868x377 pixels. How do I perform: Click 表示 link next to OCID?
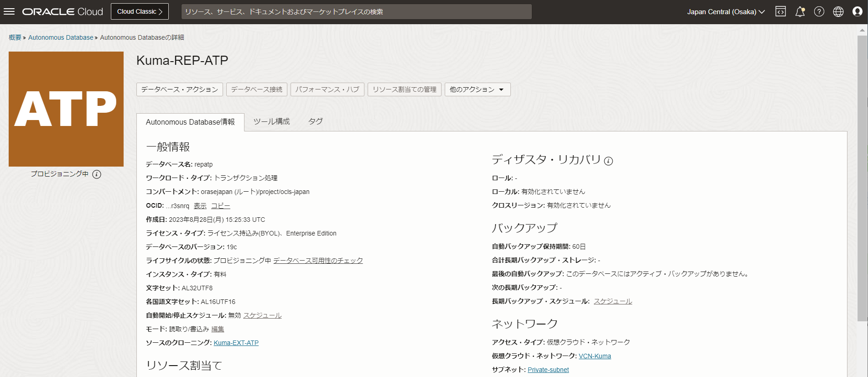tap(200, 206)
